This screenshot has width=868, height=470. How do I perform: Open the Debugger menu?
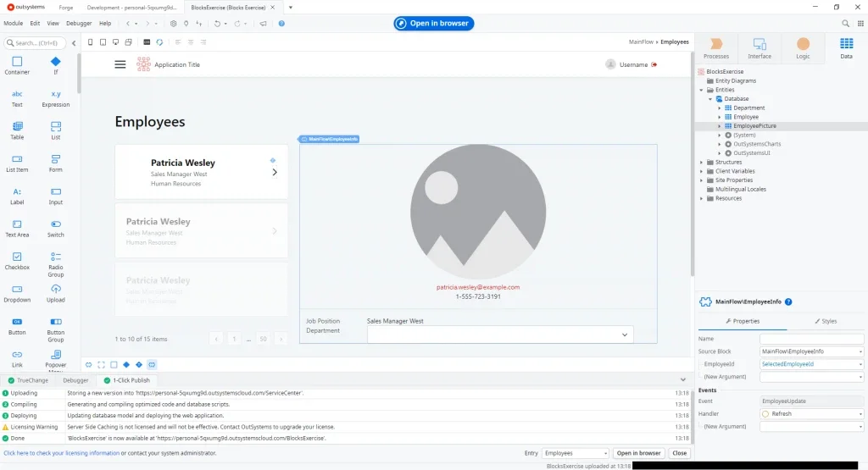(79, 24)
